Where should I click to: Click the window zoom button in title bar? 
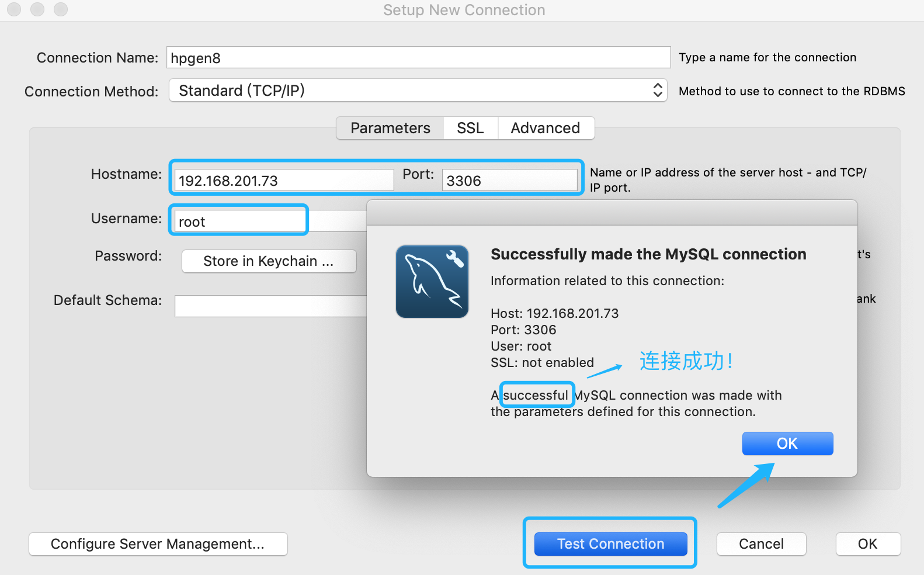click(61, 9)
